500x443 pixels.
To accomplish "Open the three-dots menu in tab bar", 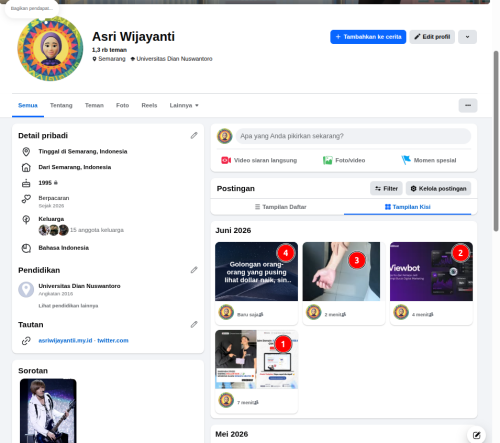I will 468,105.
